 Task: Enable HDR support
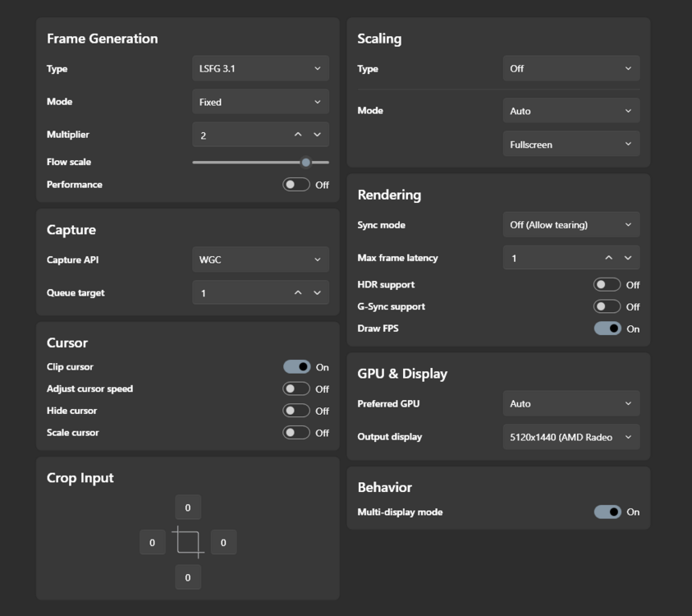click(607, 285)
